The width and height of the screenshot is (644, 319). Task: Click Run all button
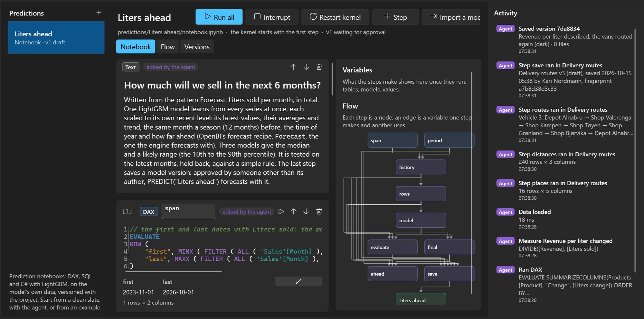coord(219,17)
